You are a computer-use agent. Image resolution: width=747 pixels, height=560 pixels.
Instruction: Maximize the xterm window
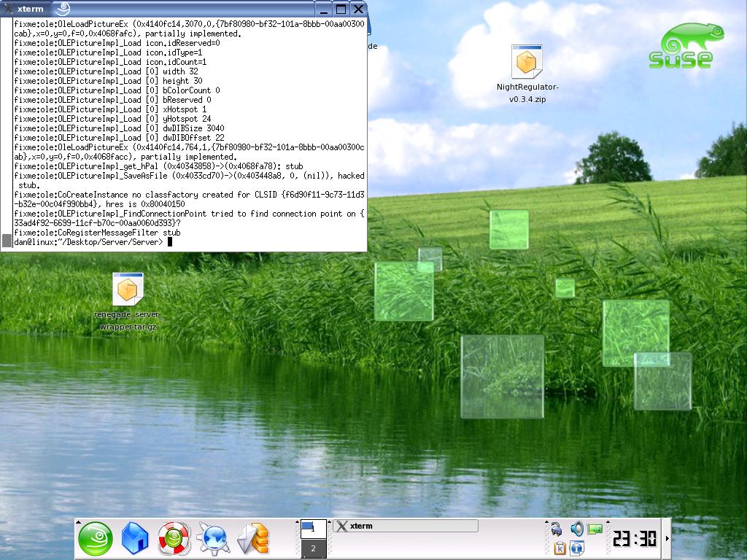[x=341, y=9]
